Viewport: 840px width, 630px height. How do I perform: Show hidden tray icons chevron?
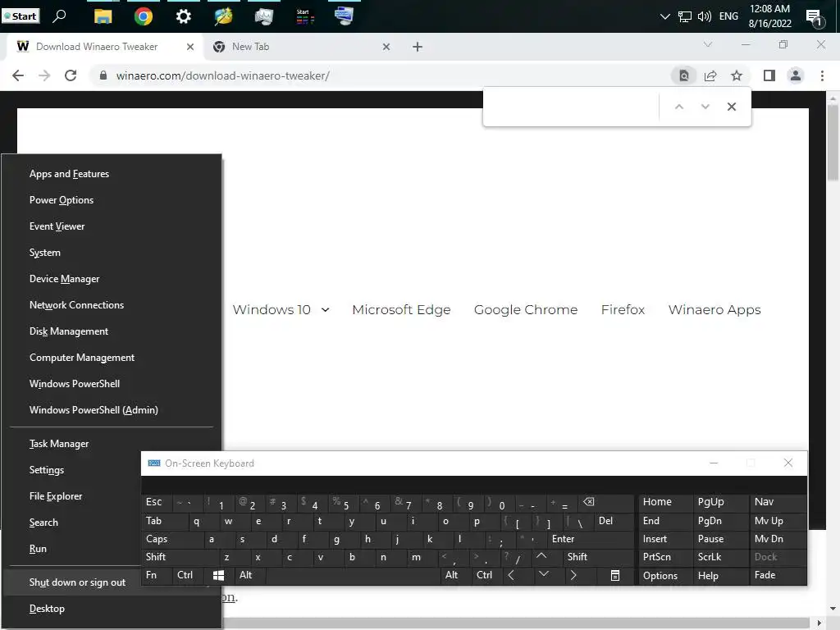[x=664, y=16]
